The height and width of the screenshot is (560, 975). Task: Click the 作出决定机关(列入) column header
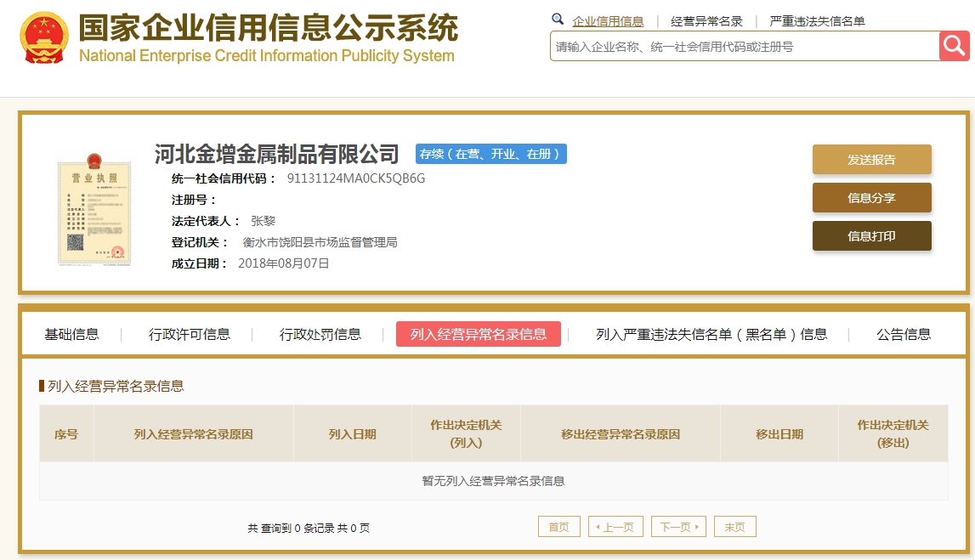(467, 434)
